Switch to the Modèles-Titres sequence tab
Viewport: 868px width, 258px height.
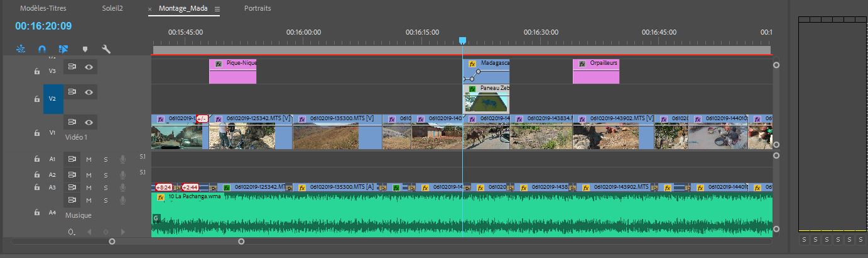[43, 9]
